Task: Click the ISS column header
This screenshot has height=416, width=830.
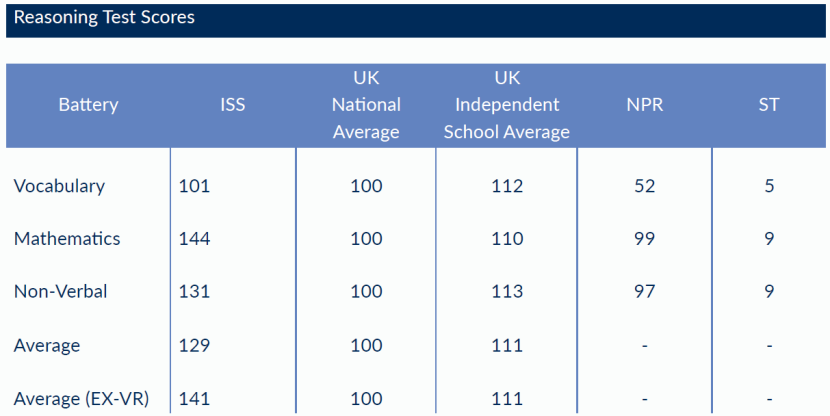Action: [233, 105]
